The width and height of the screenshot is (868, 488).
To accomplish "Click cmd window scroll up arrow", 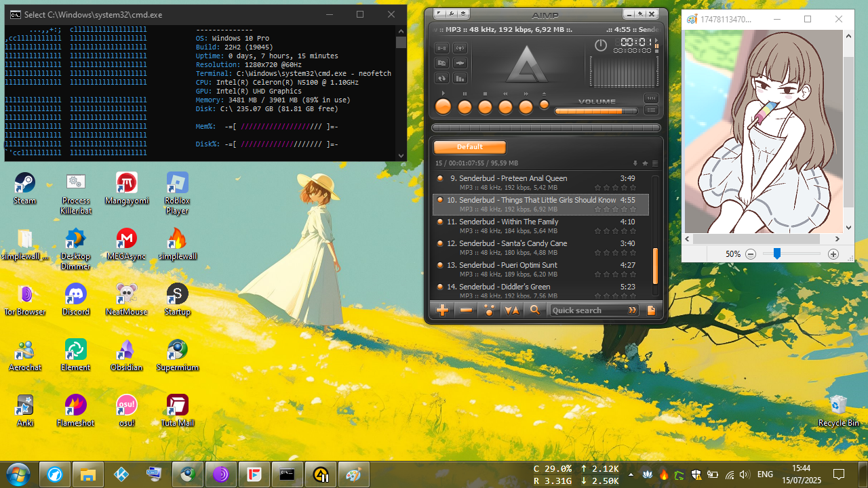I will [401, 31].
